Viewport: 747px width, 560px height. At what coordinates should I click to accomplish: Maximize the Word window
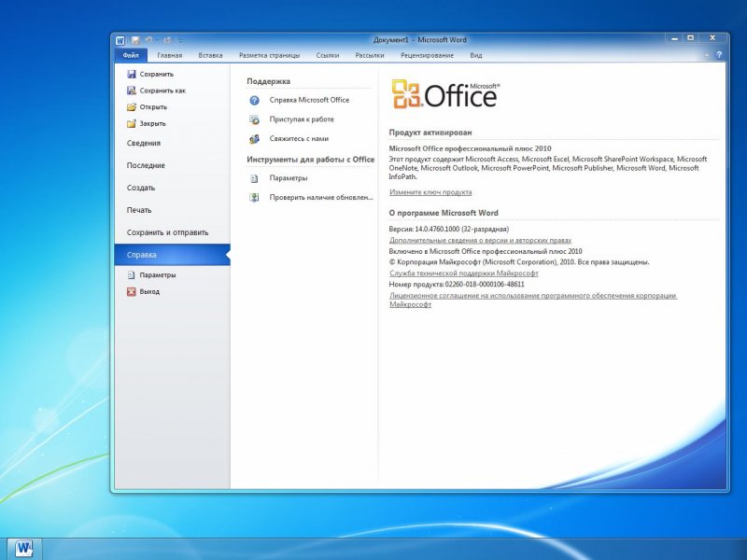pyautogui.click(x=691, y=38)
